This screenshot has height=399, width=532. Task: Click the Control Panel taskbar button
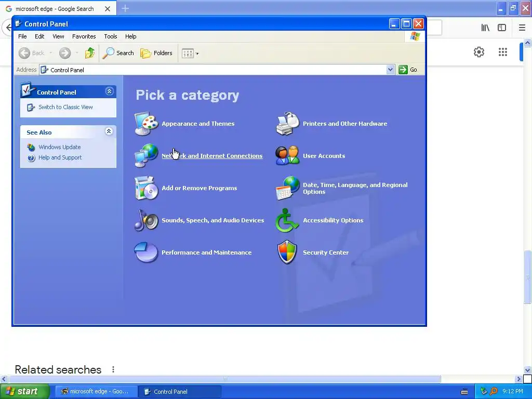click(x=180, y=392)
